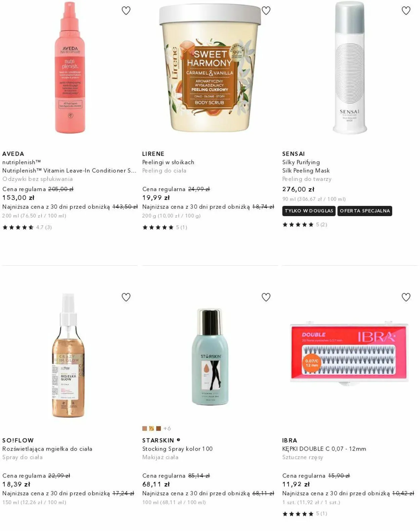View the Sensai silver tube product image

350,67
